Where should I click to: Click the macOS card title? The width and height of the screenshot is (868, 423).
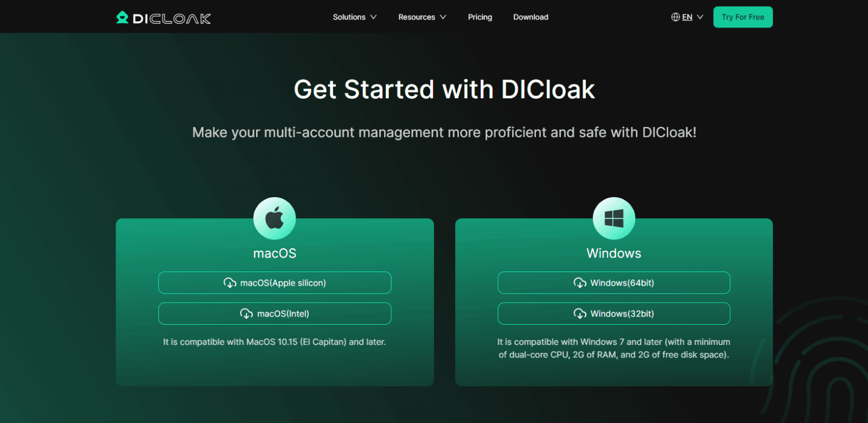[x=275, y=254]
